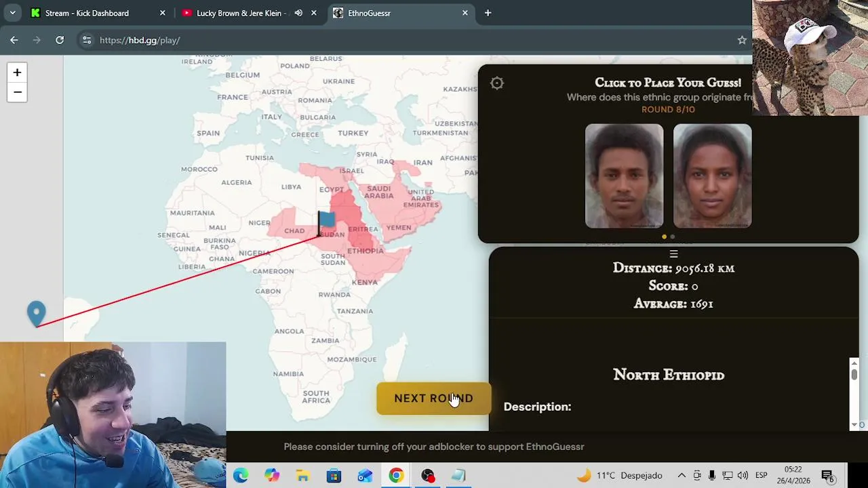Open Copilot from the taskbar

272,476
